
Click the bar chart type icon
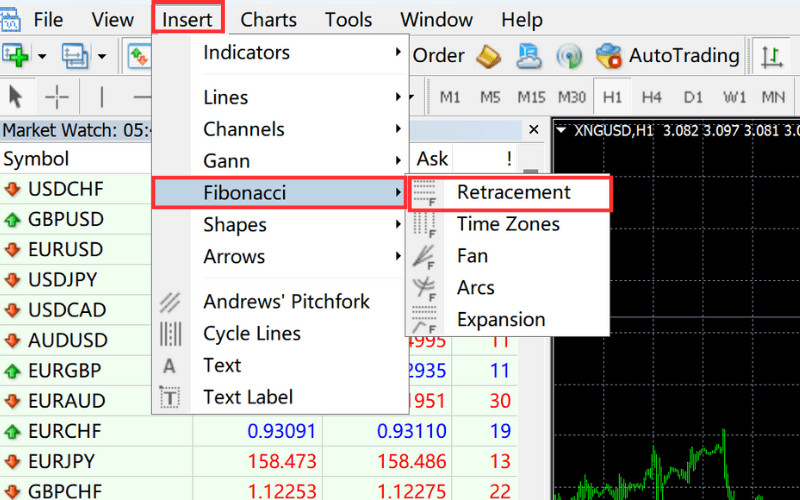[x=770, y=56]
